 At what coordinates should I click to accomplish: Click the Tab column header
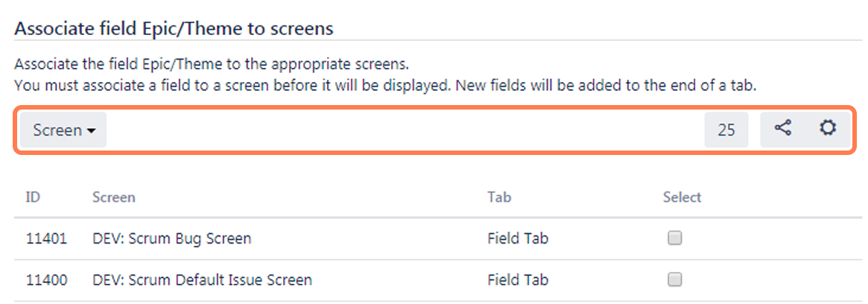click(x=499, y=197)
